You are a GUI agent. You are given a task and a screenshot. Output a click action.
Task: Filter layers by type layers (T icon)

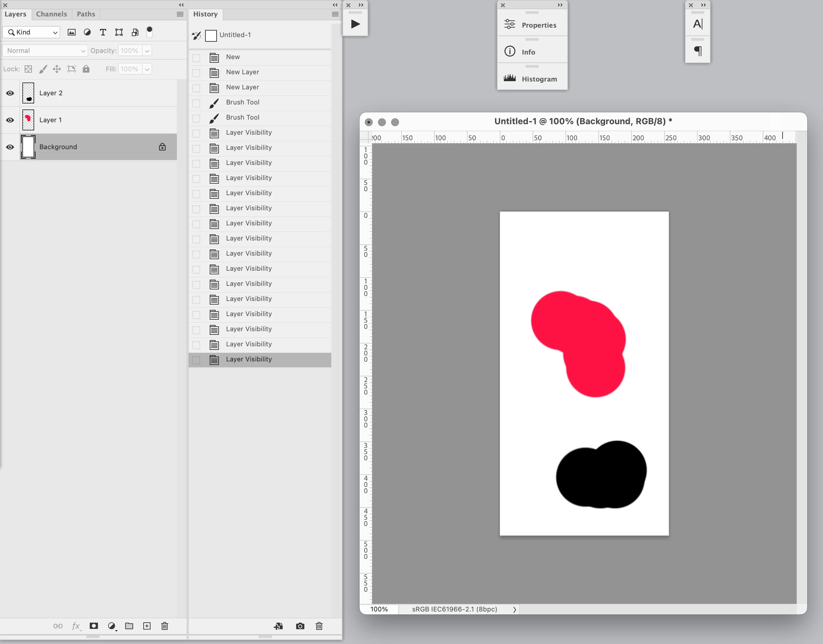(103, 33)
